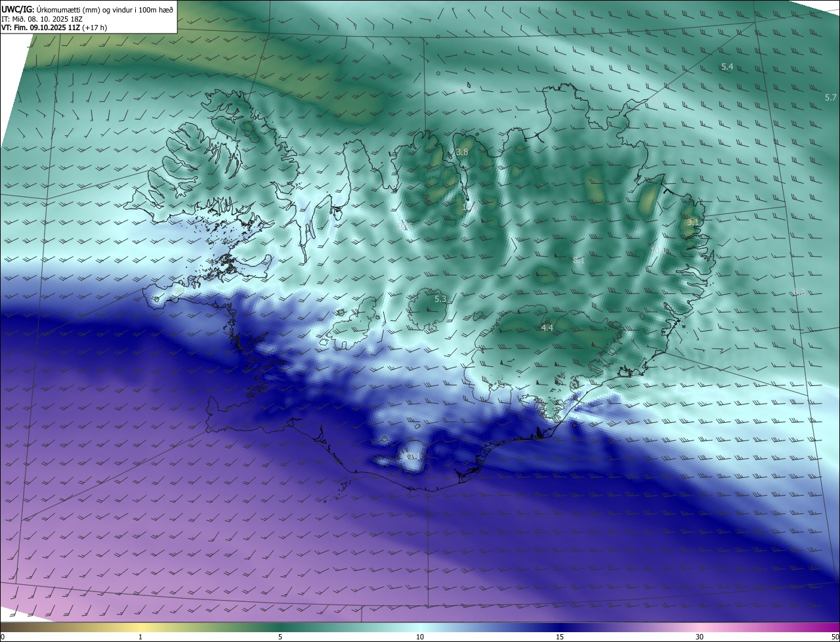Click the 8.1 value label on the map
The width and height of the screenshot is (840, 642).
(x=578, y=261)
